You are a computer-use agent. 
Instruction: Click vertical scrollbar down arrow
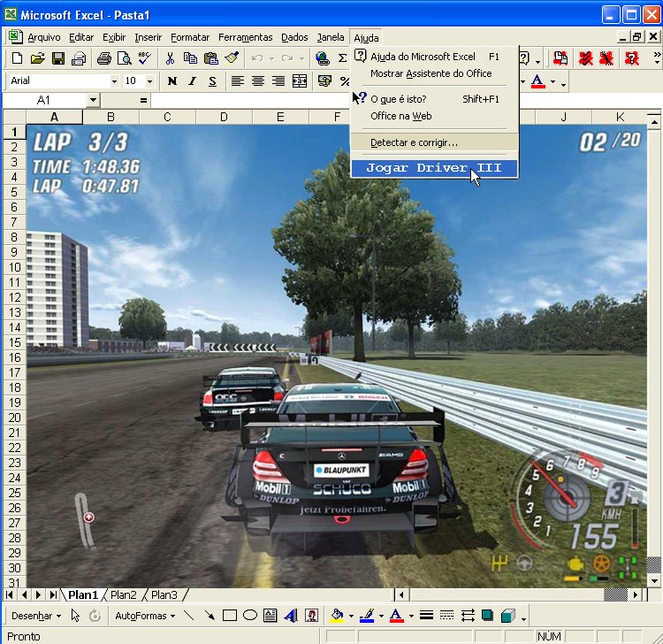653,581
